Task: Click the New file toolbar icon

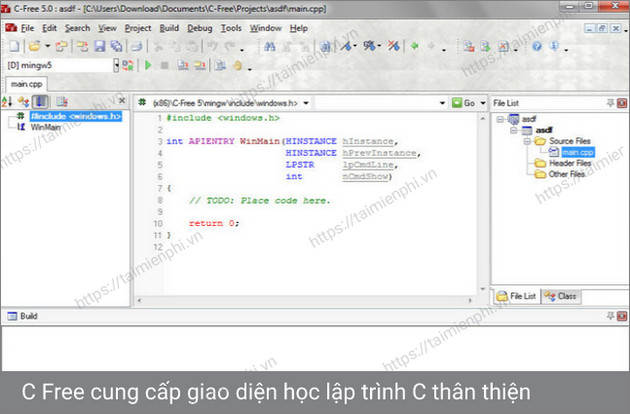Action: [13, 46]
